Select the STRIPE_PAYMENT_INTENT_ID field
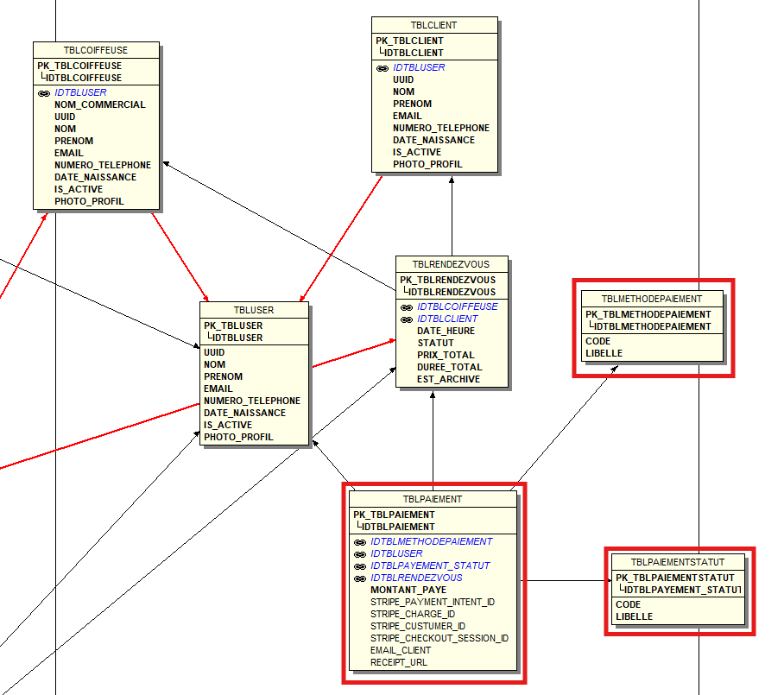 [x=433, y=603]
